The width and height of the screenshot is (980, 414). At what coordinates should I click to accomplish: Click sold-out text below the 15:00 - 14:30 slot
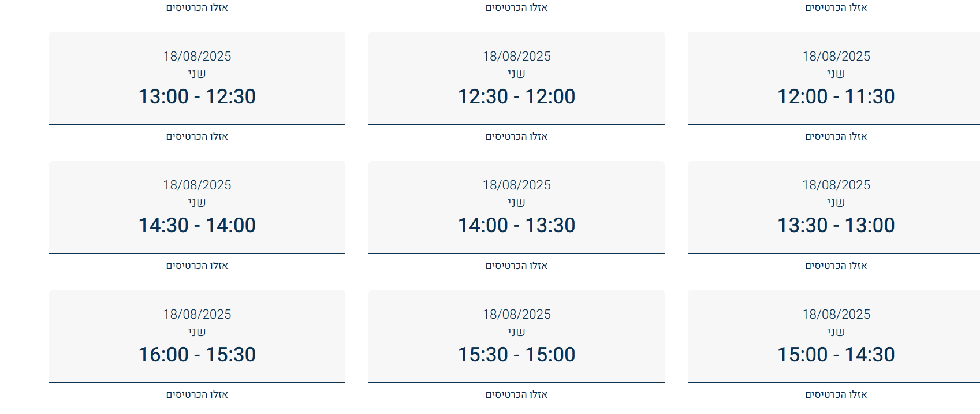[x=836, y=395]
